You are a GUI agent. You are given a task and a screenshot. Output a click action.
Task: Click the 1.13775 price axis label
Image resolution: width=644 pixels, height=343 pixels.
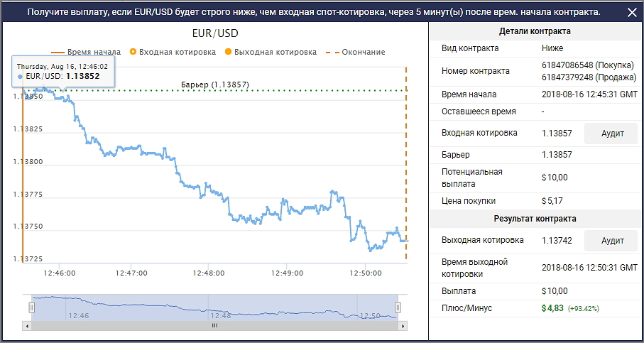(x=28, y=194)
